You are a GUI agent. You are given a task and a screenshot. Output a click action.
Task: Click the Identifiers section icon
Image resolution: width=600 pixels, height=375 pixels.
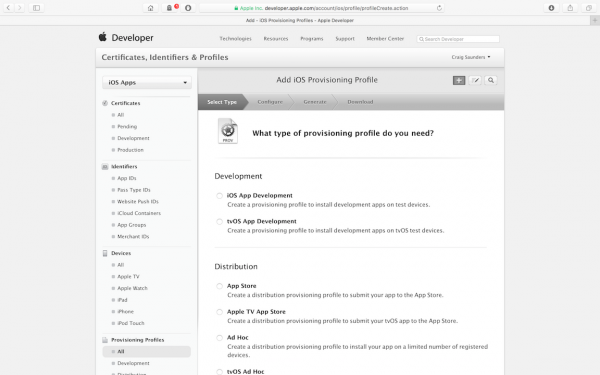tap(105, 167)
